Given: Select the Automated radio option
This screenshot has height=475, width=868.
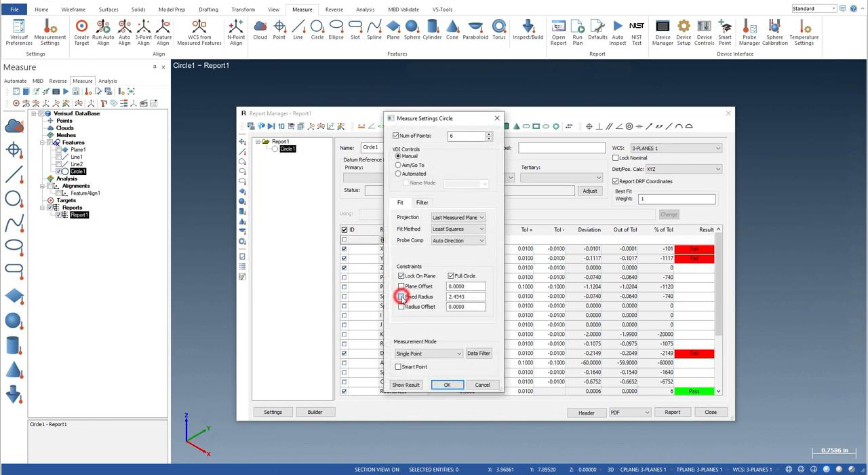Looking at the screenshot, I should pos(398,174).
